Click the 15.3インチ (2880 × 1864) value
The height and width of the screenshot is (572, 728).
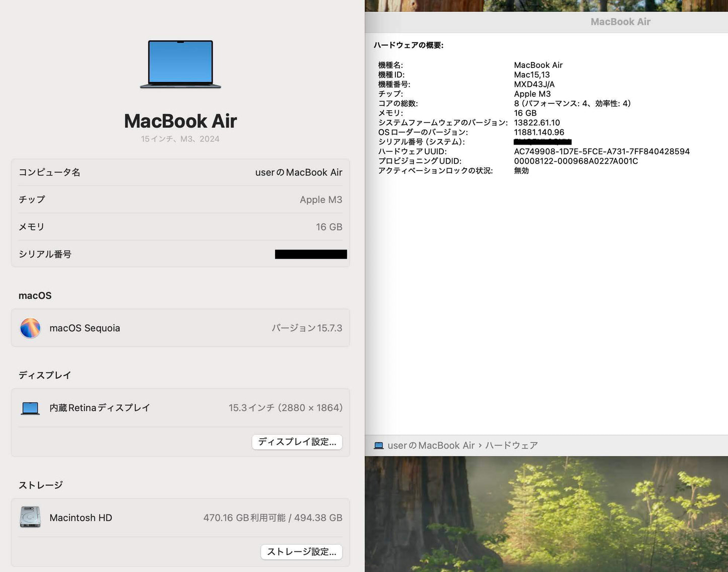point(286,408)
